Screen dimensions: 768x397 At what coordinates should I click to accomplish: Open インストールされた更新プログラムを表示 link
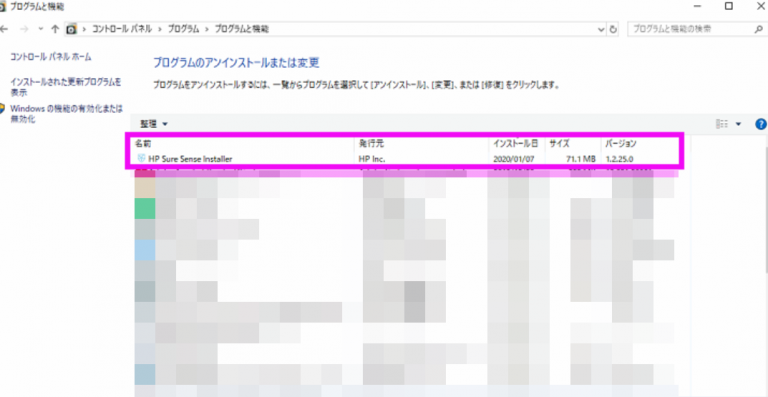click(66, 87)
